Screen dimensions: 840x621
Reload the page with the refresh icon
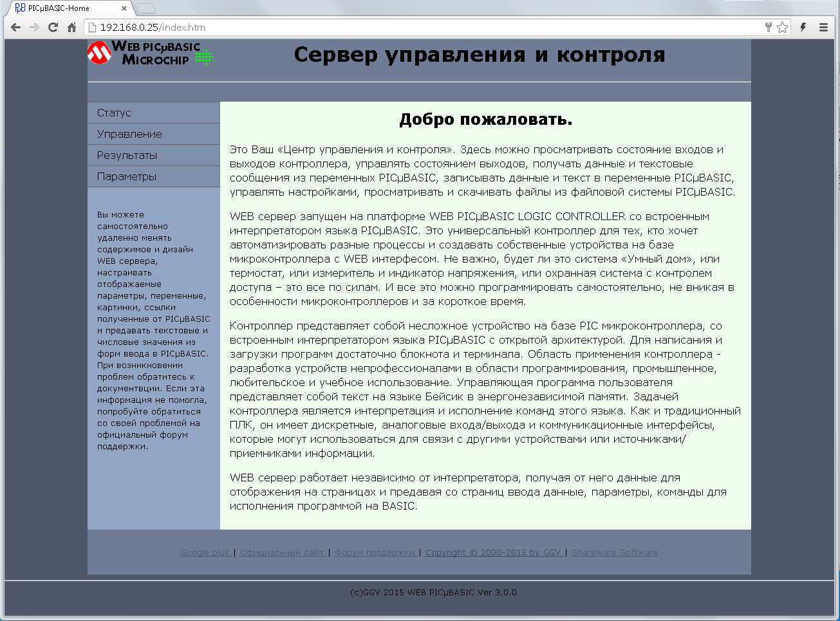point(53,28)
